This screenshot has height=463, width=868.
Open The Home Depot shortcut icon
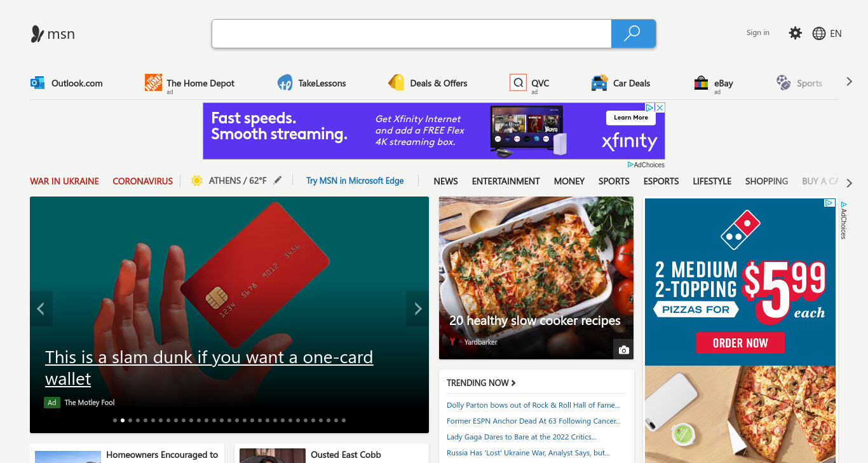[x=153, y=82]
